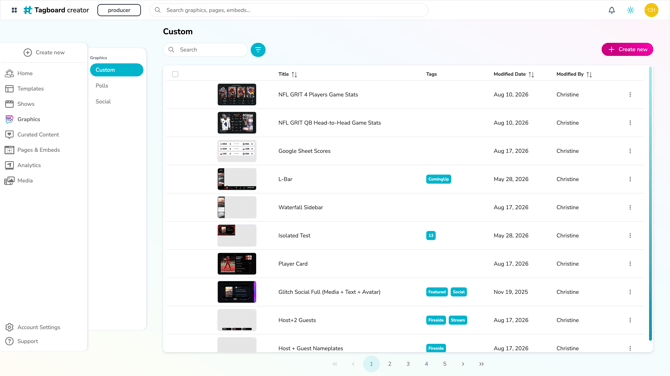Open more options for L-Bar row

point(630,179)
